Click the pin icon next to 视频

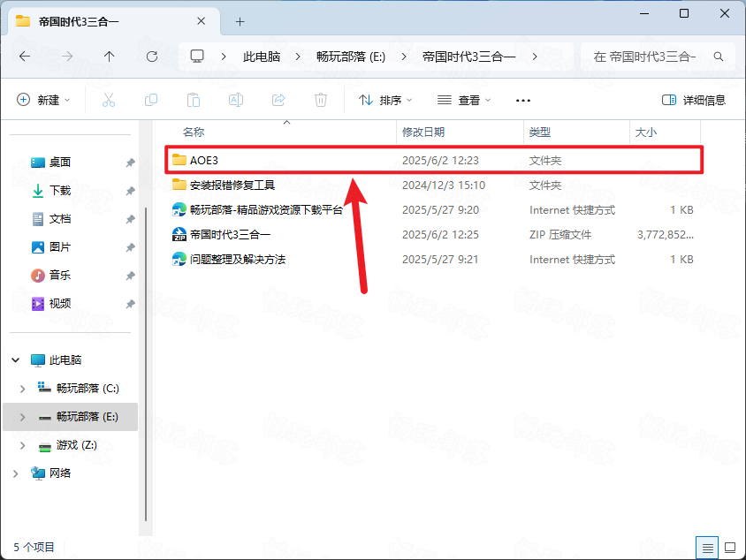coord(130,304)
